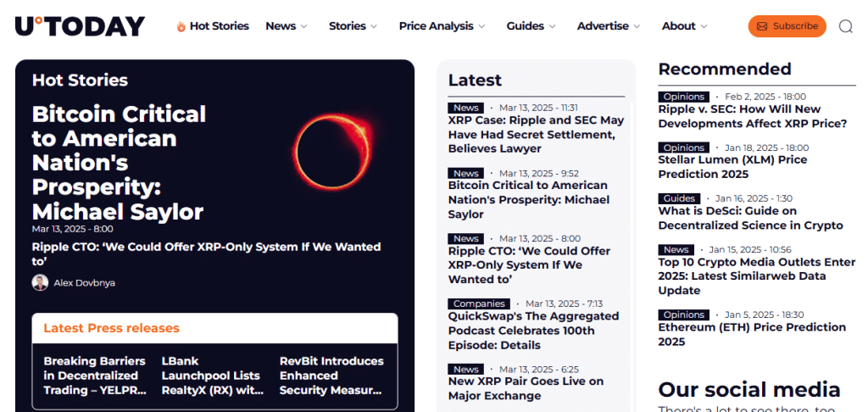Click the Guides tag dated Jan 16
Viewport: 868px width, 412px height.
tap(679, 199)
